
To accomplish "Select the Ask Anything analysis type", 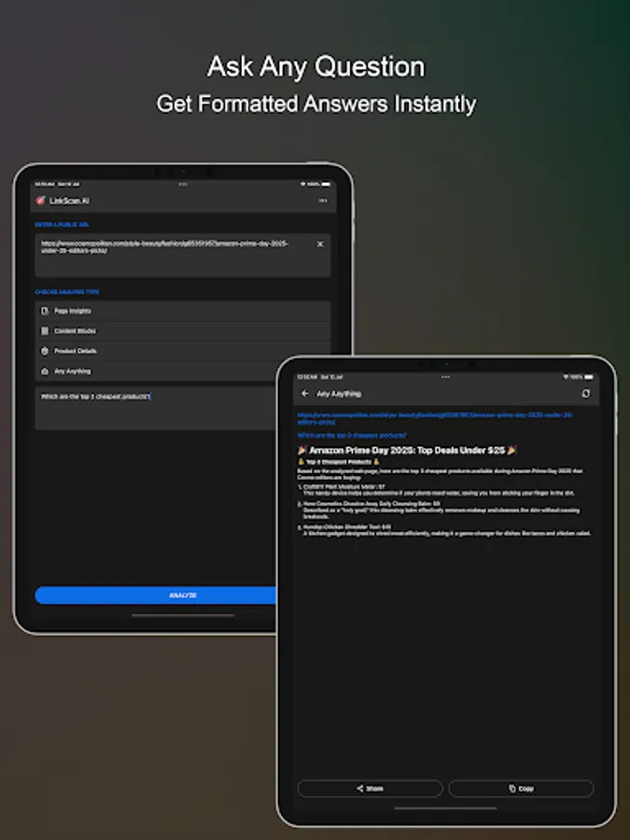I will point(183,371).
